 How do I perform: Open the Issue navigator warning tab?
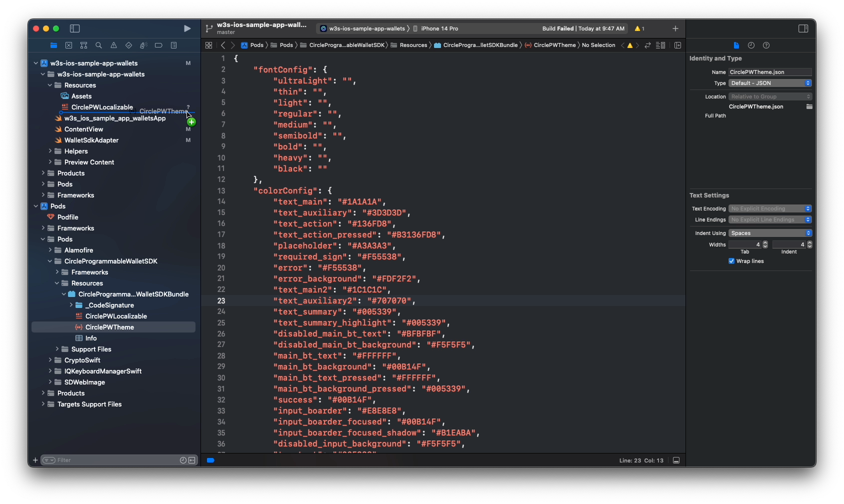(x=113, y=45)
